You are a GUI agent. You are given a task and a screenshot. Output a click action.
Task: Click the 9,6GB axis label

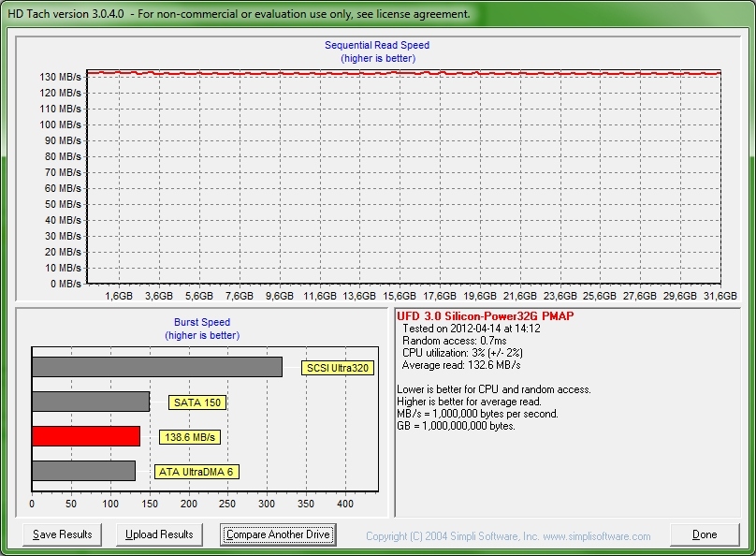(279, 296)
